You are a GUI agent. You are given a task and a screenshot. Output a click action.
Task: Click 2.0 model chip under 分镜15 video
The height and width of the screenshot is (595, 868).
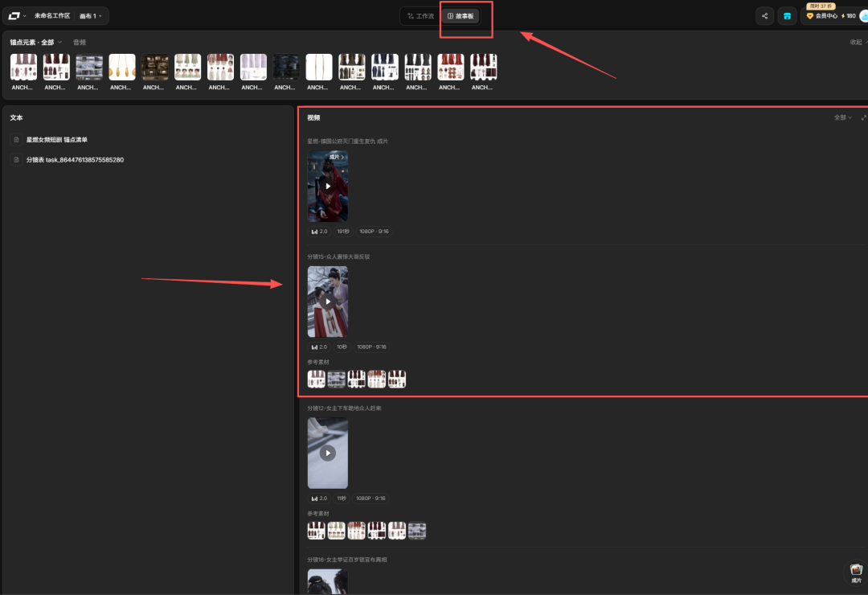319,347
